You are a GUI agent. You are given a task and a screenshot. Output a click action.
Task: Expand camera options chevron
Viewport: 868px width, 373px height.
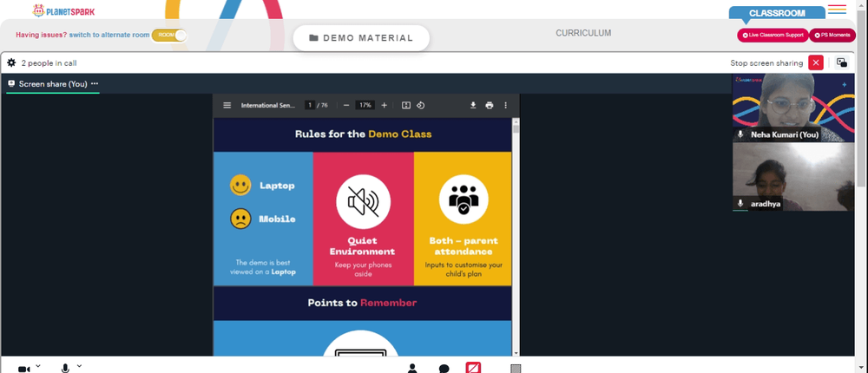point(38,366)
